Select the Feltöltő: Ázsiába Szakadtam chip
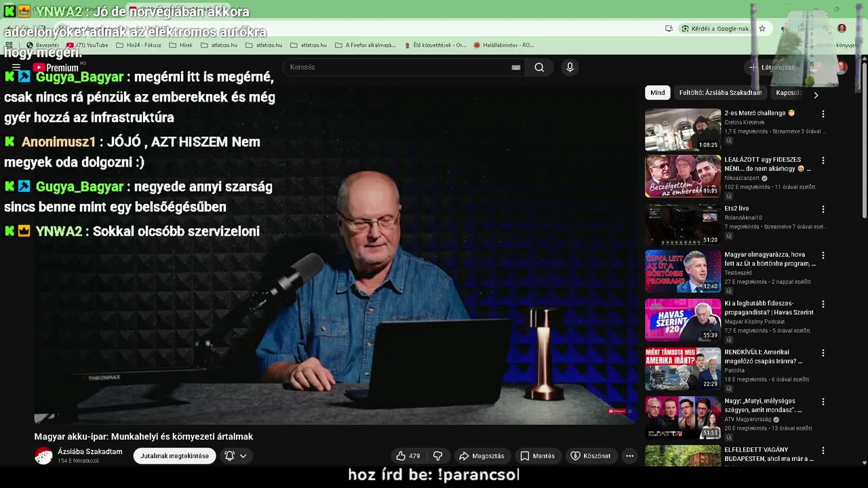Viewport: 868px width, 488px height. 720,93
